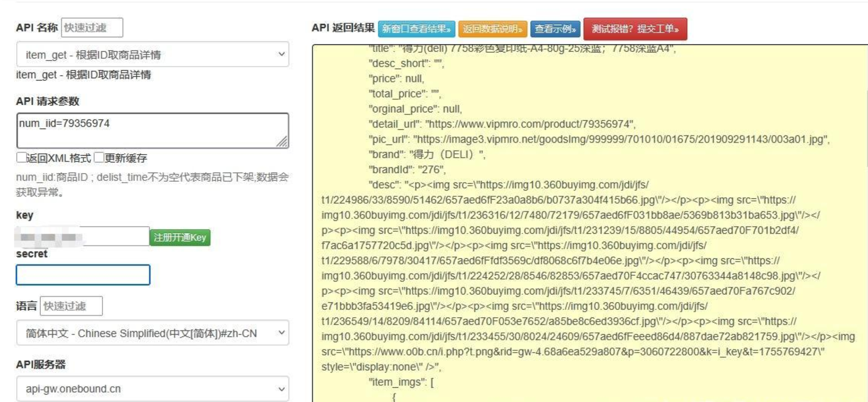The image size is (868, 402).
Task: Focus the API 名称 quick filter field
Action: (92, 28)
